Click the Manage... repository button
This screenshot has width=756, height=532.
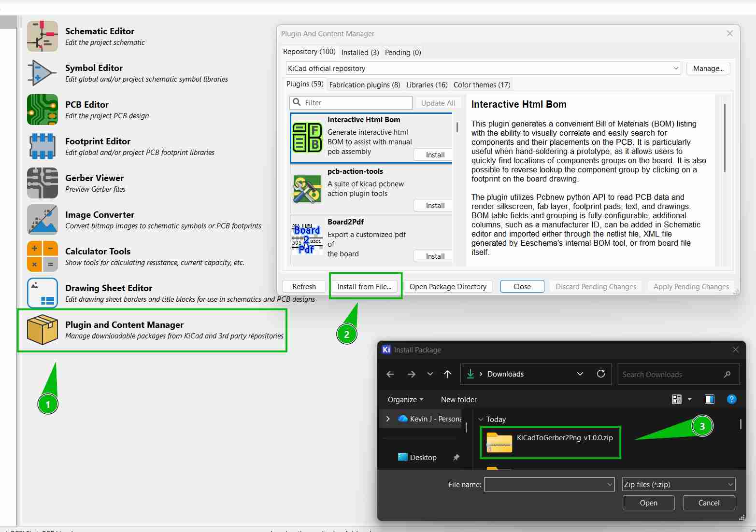[x=708, y=69]
